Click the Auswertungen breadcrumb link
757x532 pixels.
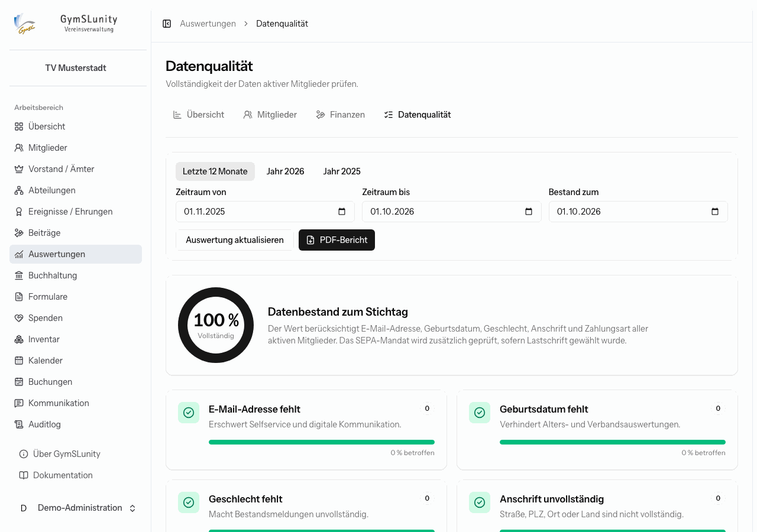tap(208, 24)
